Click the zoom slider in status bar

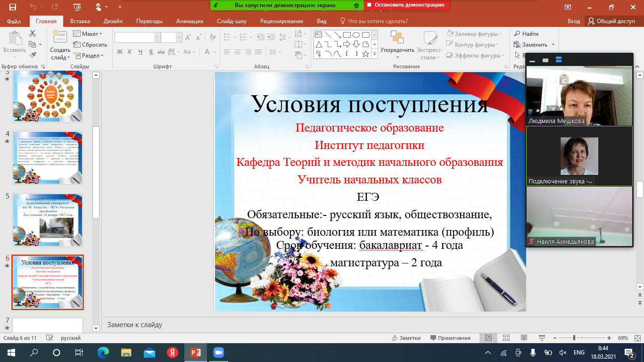(x=573, y=338)
